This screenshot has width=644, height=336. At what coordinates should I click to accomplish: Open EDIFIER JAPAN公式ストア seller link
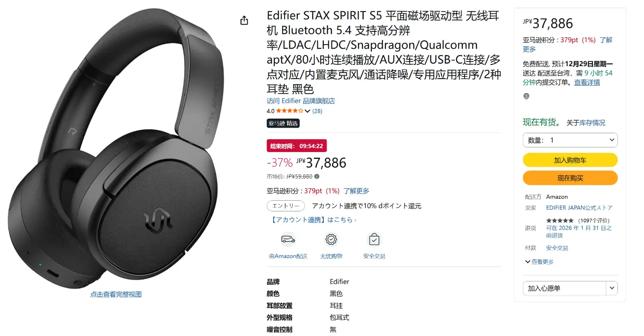579,208
